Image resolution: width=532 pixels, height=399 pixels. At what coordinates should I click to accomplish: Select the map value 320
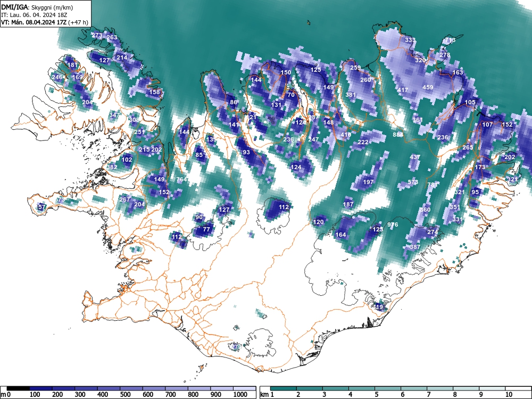coord(420,60)
